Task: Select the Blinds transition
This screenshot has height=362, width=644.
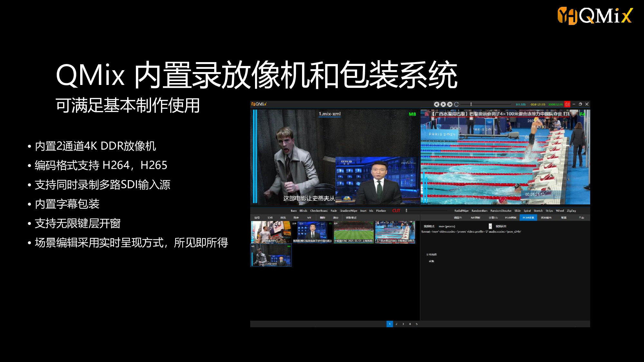Action: (303, 211)
